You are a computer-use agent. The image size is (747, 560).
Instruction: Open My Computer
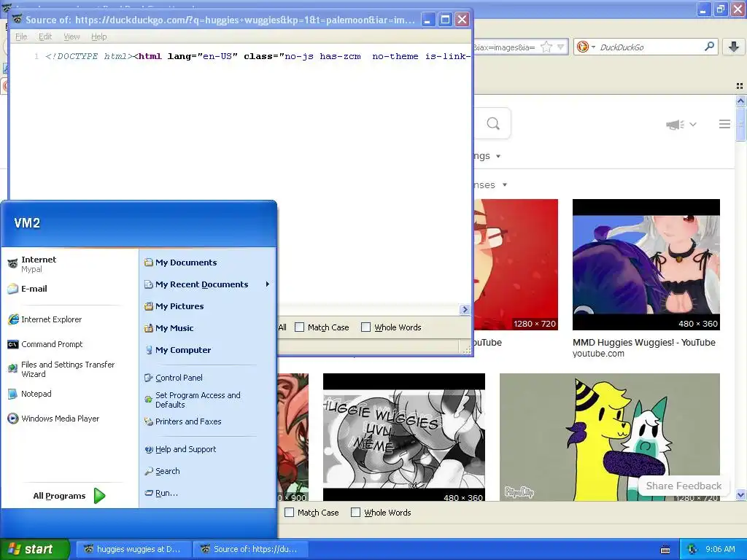click(x=178, y=350)
